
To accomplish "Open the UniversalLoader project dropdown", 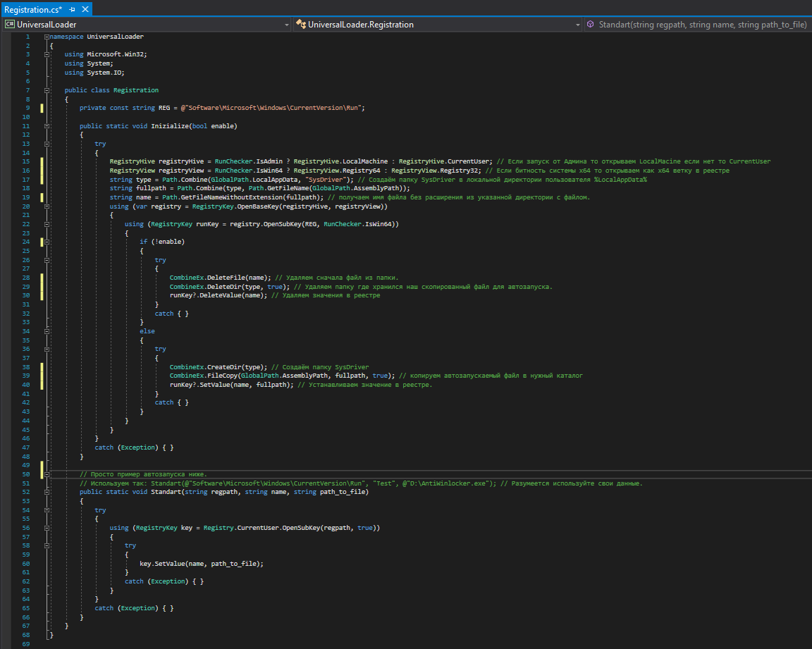I will (x=287, y=25).
